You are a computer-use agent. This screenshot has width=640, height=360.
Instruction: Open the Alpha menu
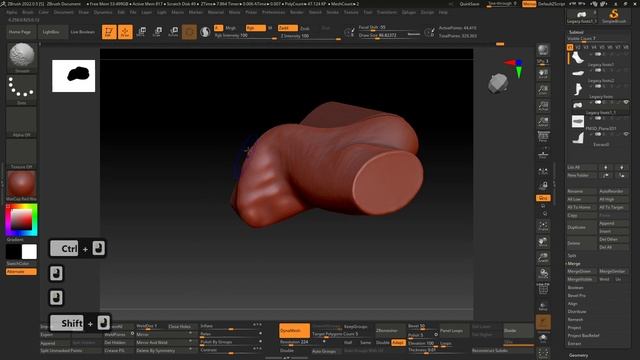pos(12,12)
